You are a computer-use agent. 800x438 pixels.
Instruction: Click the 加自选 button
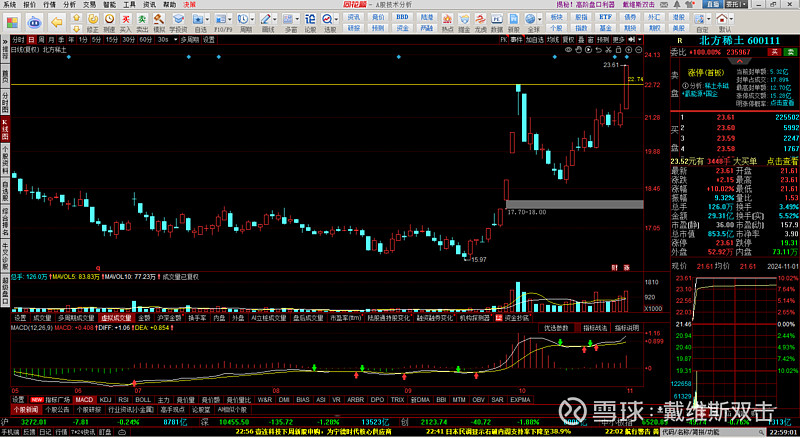pos(535,40)
